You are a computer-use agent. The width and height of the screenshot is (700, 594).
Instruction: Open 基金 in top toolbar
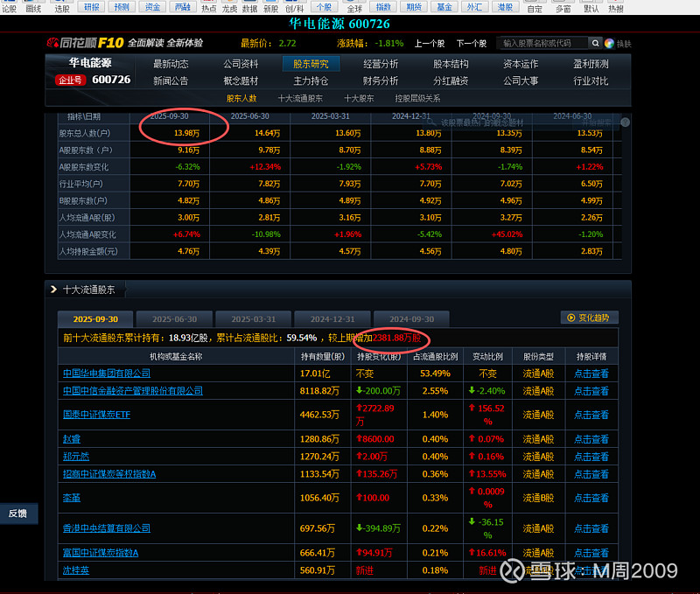tap(444, 7)
